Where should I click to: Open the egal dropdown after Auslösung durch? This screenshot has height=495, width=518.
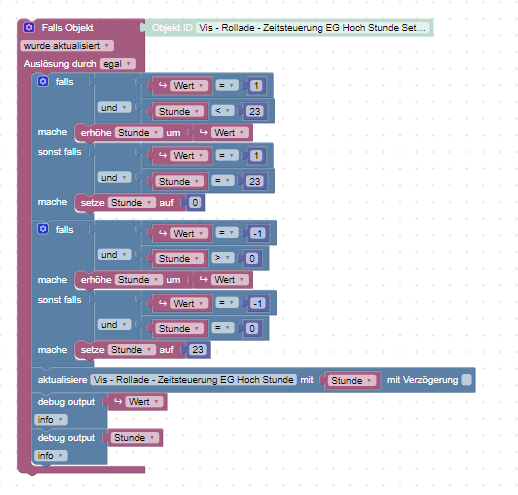[x=118, y=64]
